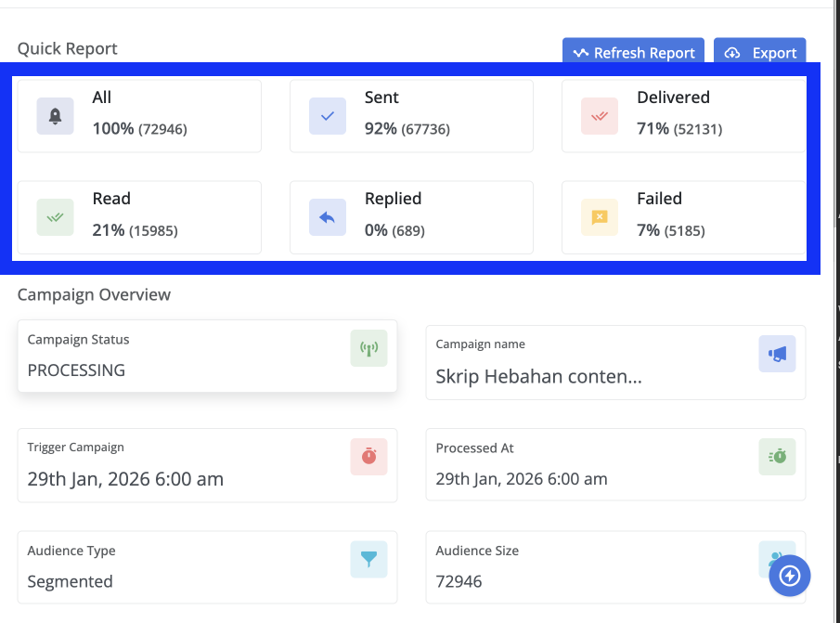
Task: Click the yellow Failed message icon
Action: coord(599,217)
